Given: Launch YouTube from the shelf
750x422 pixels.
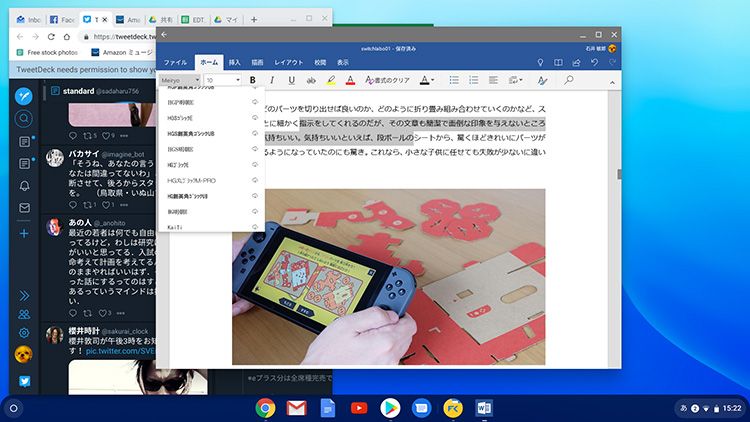Looking at the screenshot, I should point(359,408).
